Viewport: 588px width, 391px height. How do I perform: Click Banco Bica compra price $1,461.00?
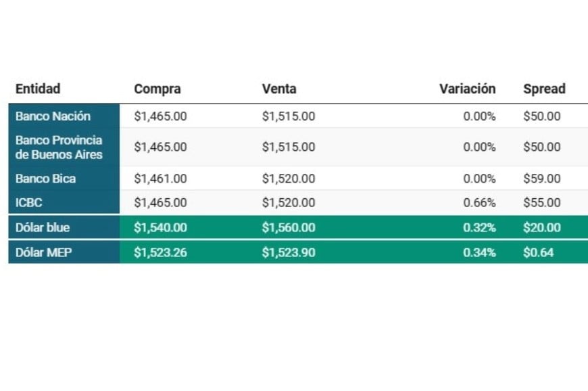click(x=160, y=179)
